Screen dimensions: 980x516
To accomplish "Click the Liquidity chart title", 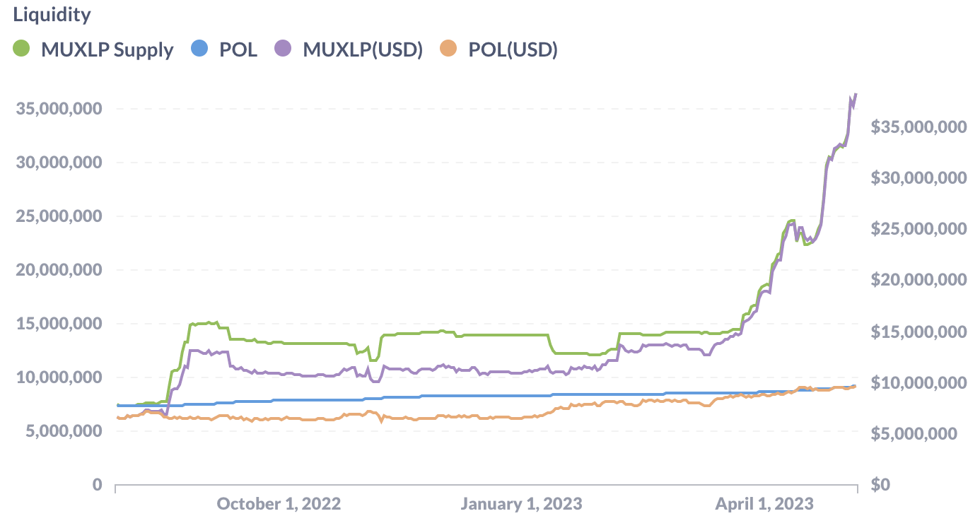I will [52, 14].
